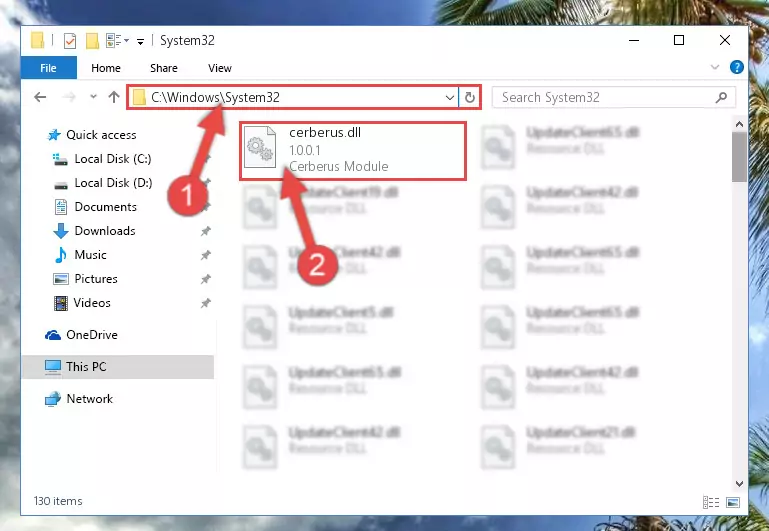The height and width of the screenshot is (531, 769).
Task: Click the Cerberus Module description text
Action: (338, 166)
